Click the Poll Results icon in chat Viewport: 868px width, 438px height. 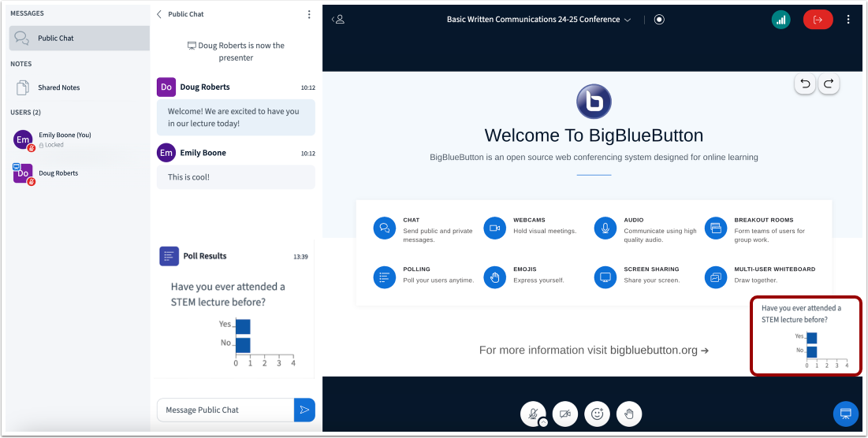tap(169, 256)
